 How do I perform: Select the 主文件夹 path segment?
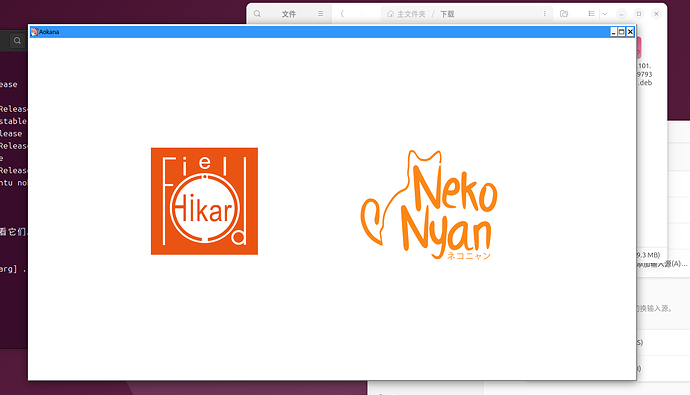(x=407, y=14)
